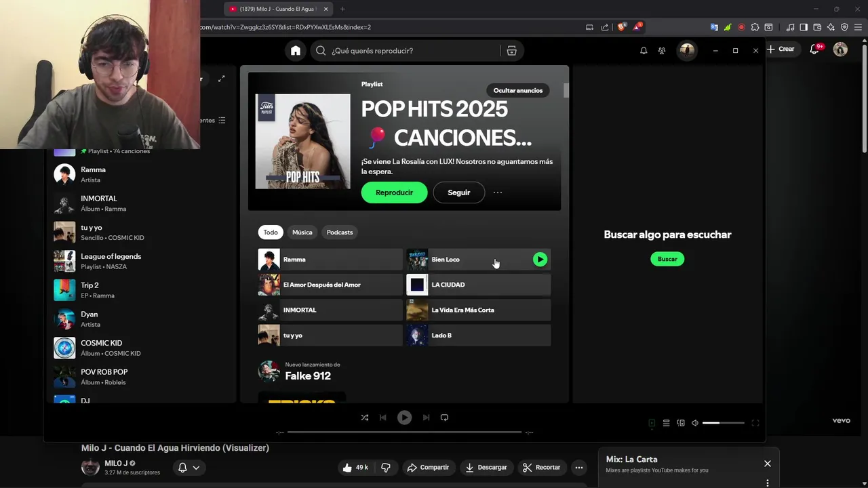Open Brave Shields icon in address bar
Image resolution: width=868 pixels, height=488 pixels.
621,27
